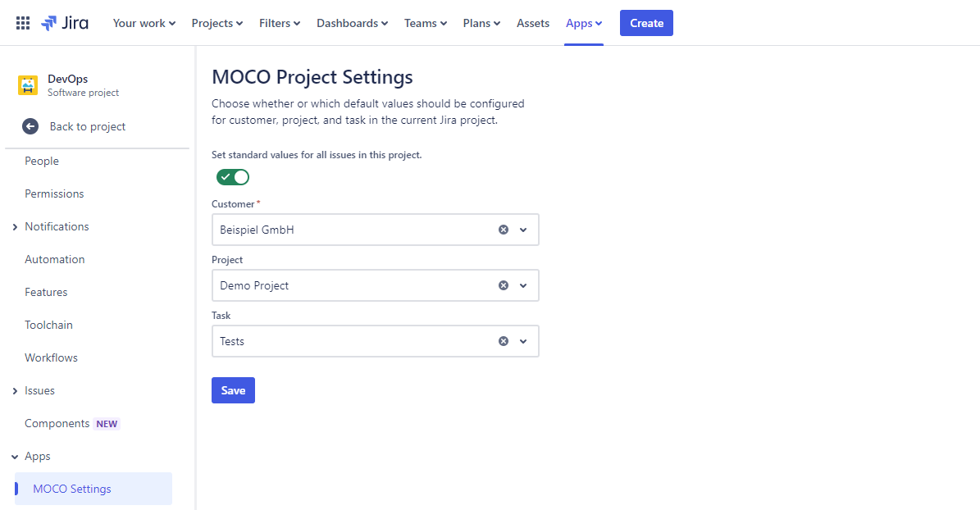This screenshot has width=980, height=510.
Task: Clear the Customer field value
Action: coord(504,230)
